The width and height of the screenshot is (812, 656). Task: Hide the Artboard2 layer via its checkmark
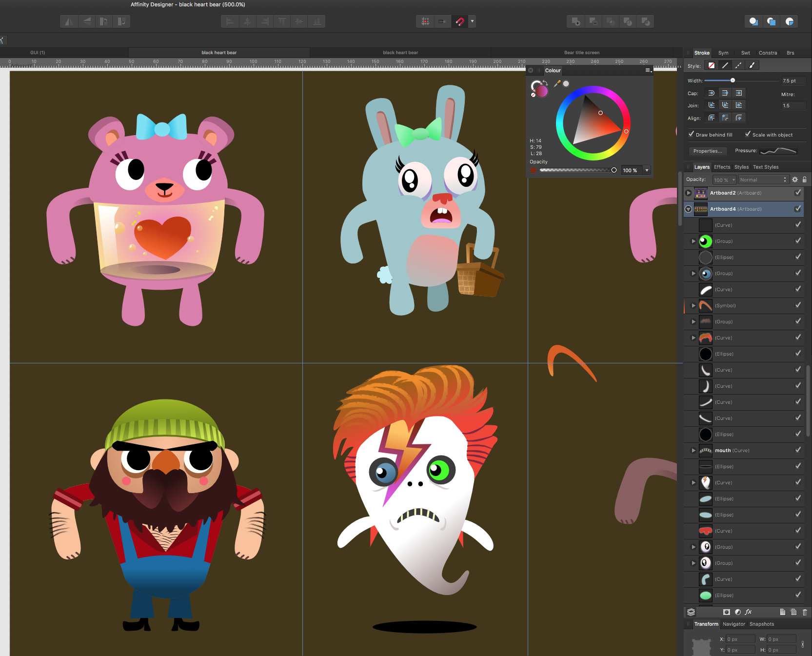point(798,193)
